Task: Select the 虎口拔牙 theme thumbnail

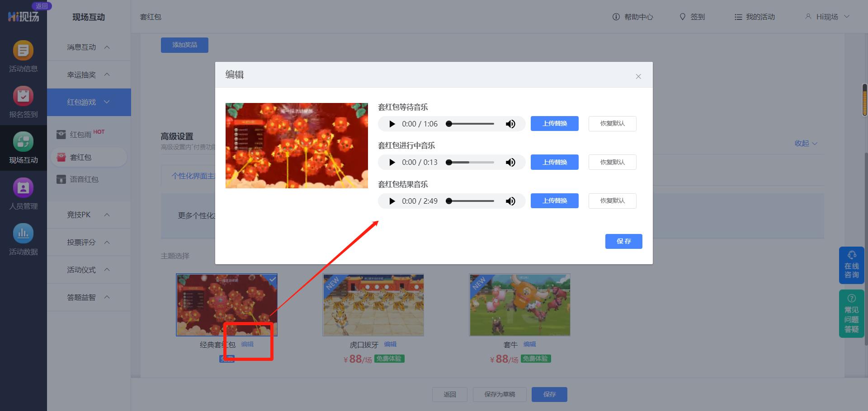Action: tap(373, 305)
